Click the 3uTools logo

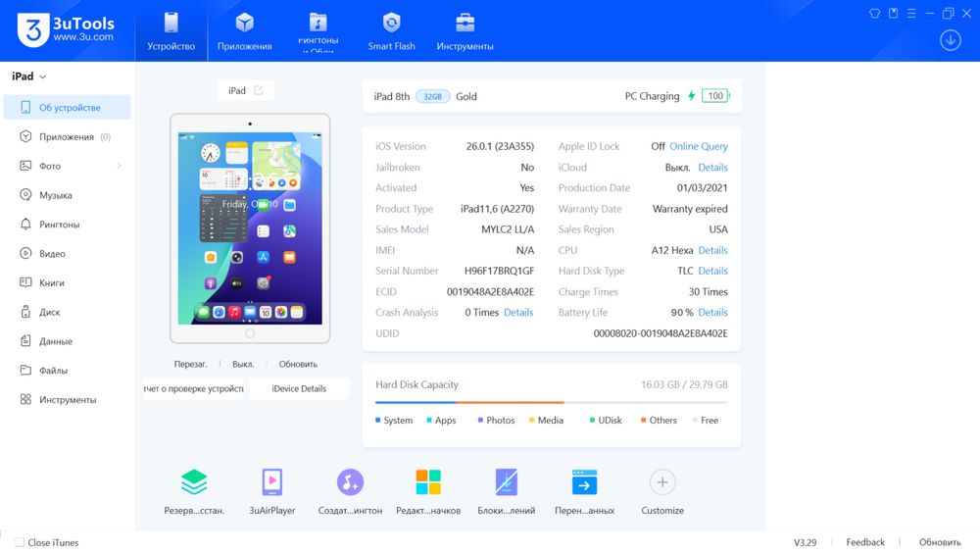[66, 29]
